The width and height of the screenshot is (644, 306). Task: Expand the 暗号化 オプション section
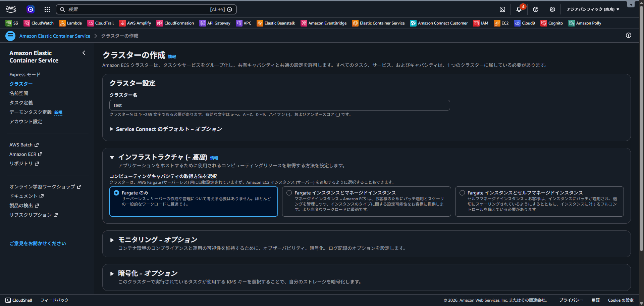click(112, 273)
